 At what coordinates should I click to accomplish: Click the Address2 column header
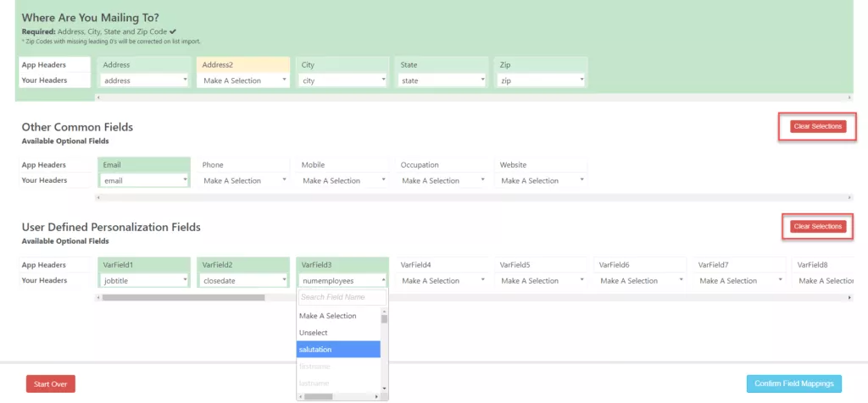coord(243,64)
